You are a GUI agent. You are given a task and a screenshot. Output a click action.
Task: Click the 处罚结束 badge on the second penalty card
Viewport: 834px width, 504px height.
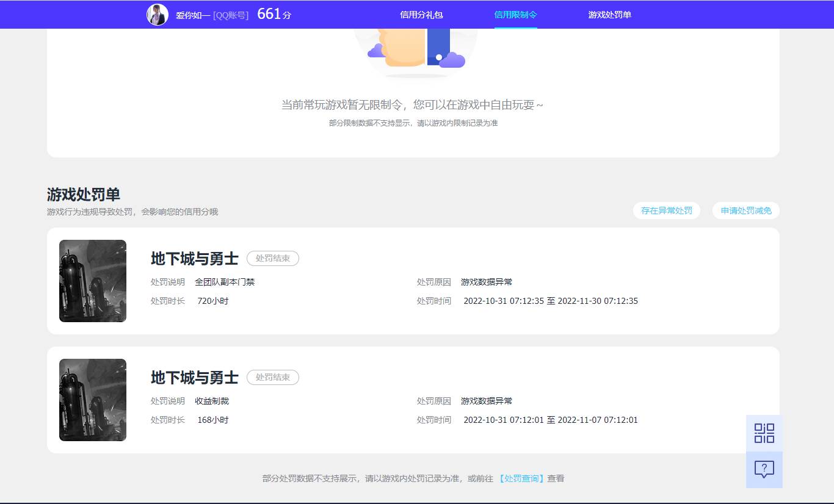(x=272, y=377)
